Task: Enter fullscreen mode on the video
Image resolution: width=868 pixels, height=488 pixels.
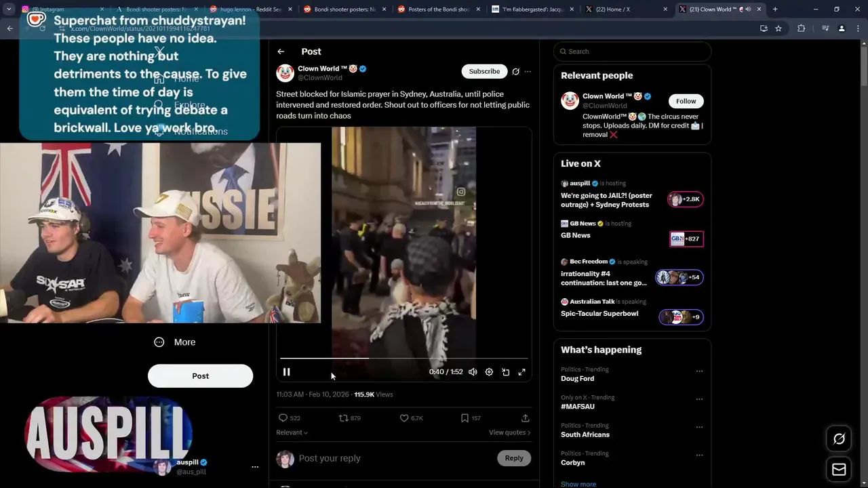Action: pos(522,371)
